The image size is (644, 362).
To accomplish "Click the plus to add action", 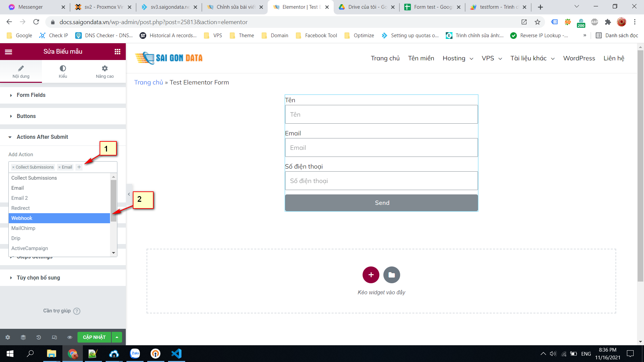I will point(79,167).
